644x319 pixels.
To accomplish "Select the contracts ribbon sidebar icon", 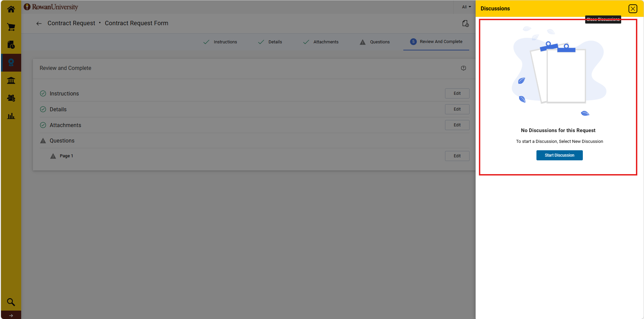I will (11, 63).
